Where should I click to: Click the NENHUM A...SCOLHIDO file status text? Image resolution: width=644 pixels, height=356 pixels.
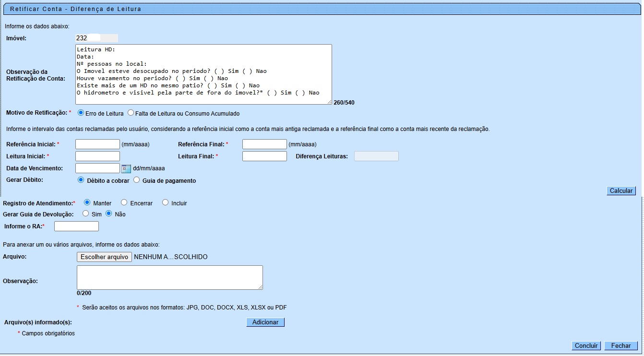171,257
